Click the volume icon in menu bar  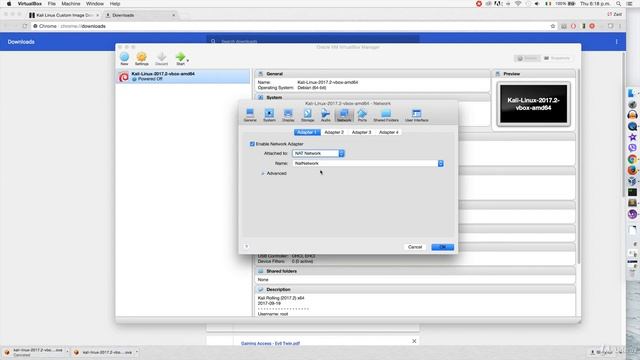click(x=537, y=4)
